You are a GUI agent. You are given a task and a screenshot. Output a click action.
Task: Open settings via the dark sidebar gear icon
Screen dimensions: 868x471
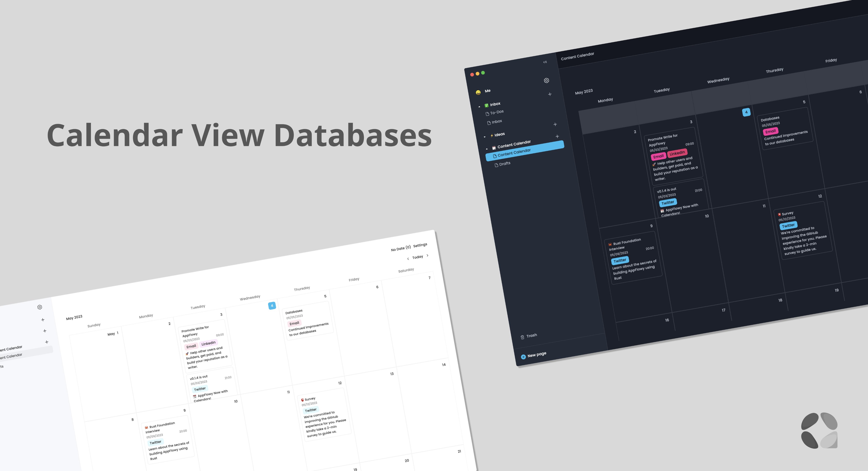pos(546,81)
